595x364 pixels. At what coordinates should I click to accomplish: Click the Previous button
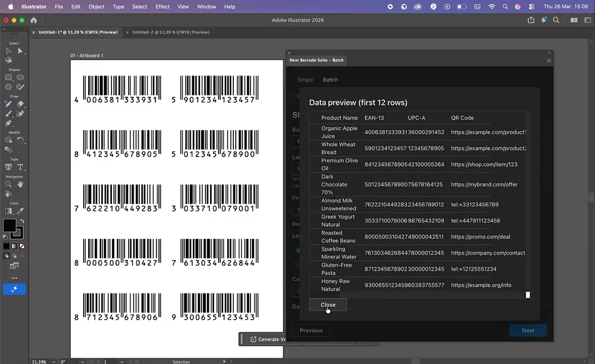pos(311,331)
